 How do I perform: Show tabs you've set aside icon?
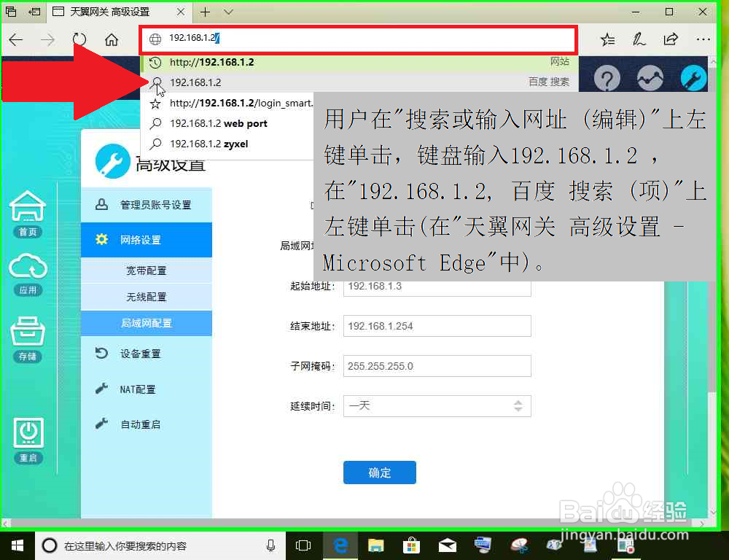point(11,12)
